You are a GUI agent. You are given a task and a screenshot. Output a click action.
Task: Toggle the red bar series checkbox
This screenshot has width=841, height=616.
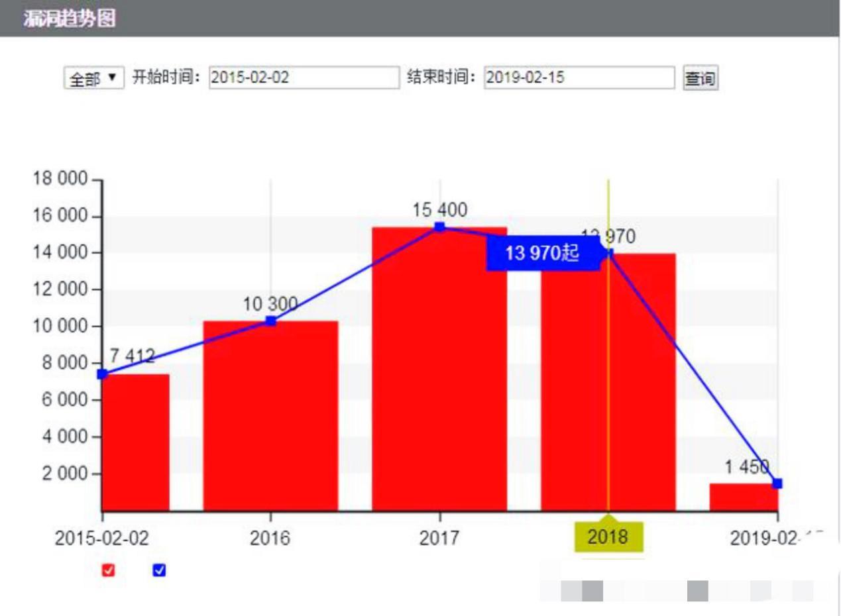pos(108,570)
